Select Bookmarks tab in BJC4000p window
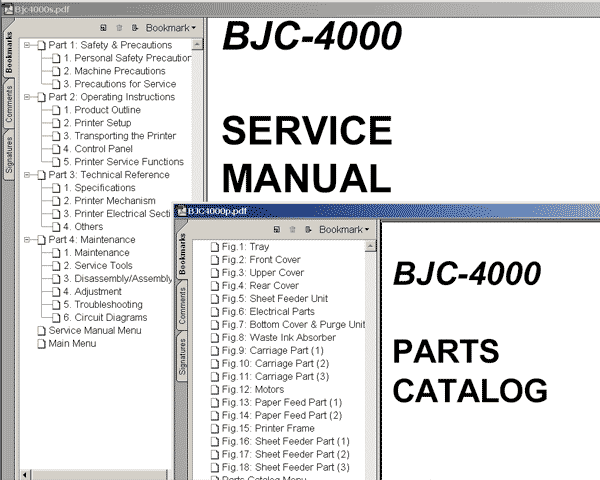This screenshot has width=600, height=480. (182, 254)
